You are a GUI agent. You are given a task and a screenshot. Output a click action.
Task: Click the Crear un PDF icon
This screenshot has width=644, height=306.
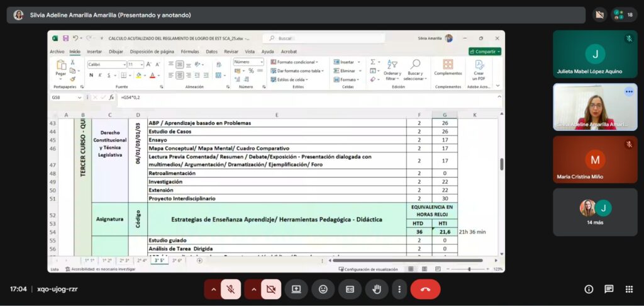click(x=479, y=68)
